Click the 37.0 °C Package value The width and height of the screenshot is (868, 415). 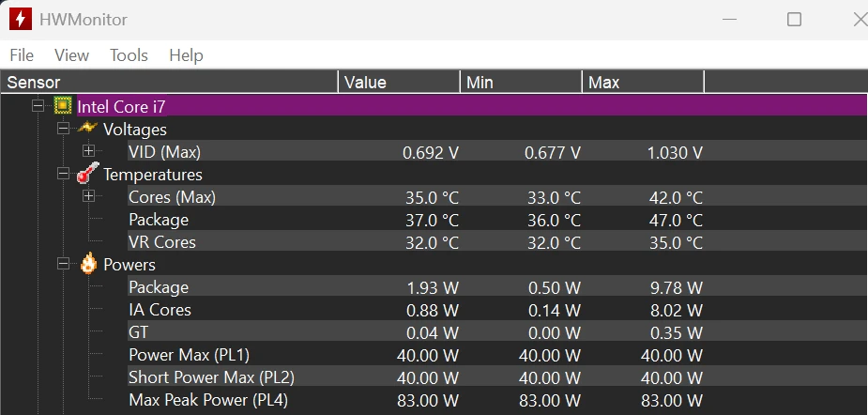[x=432, y=220]
